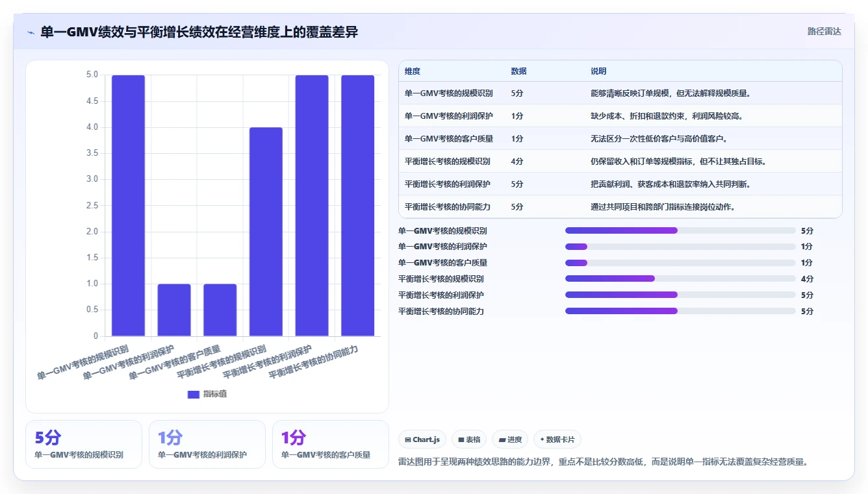Click progress list label 单一GMV考核的客户质量
The width and height of the screenshot is (868, 494).
tap(442, 263)
